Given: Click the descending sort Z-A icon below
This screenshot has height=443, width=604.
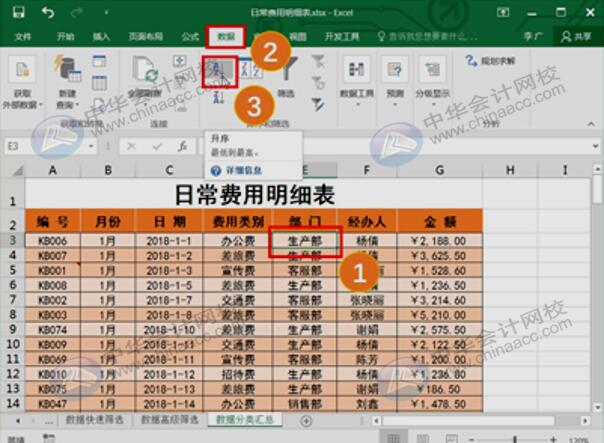Looking at the screenshot, I should [218, 97].
